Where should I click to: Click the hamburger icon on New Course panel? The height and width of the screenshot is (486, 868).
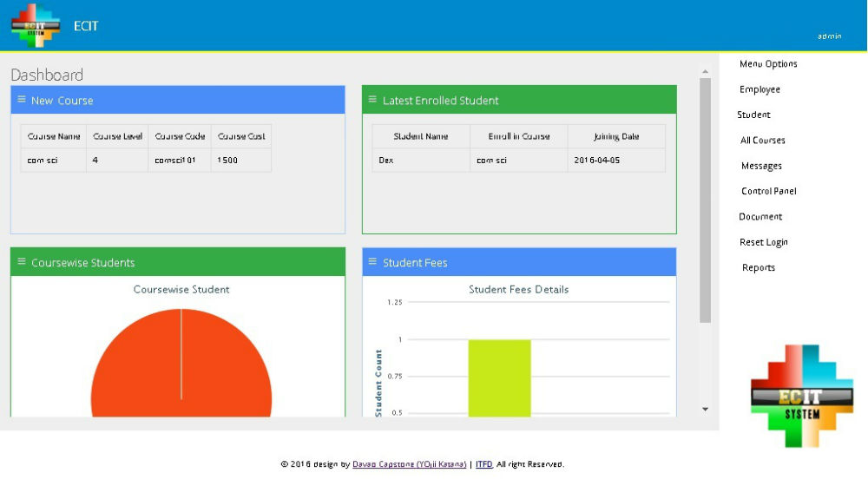[22, 99]
